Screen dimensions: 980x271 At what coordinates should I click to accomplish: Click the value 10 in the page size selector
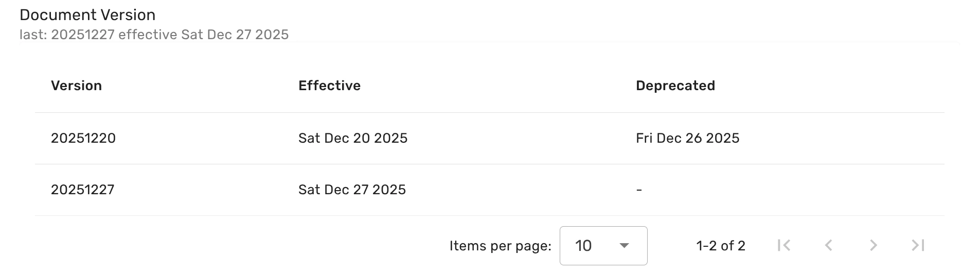pos(583,246)
